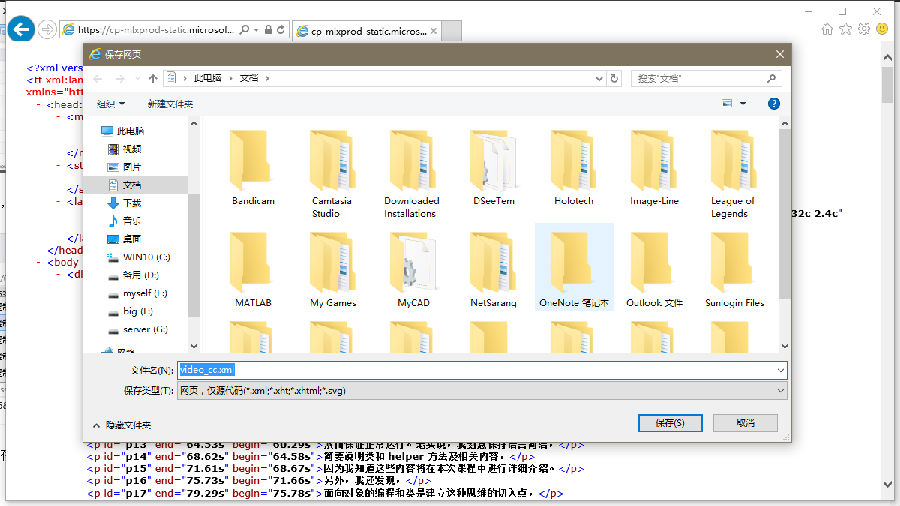Open the view options dropdown arrow
Screen dimensions: 900x506
tap(743, 103)
